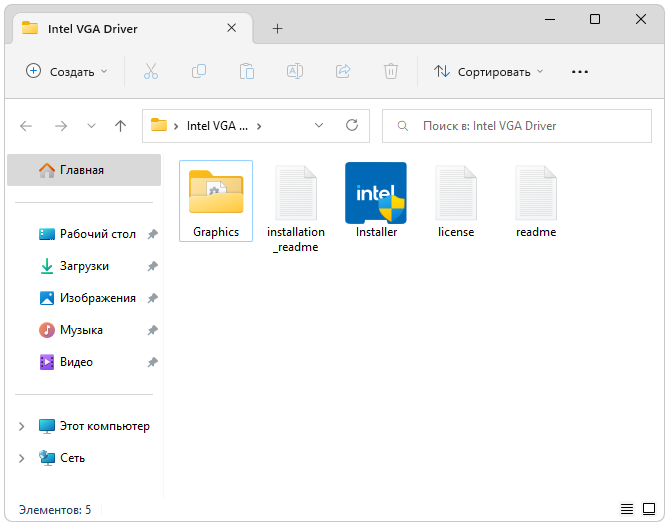
Task: Expand Этот компьютер tree node
Action: [x=21, y=426]
